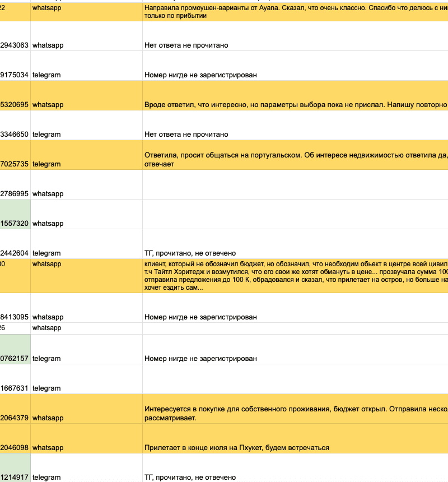The width and height of the screenshot is (448, 482).
Task: Select the cell containing 2442604
Action: (x=15, y=244)
